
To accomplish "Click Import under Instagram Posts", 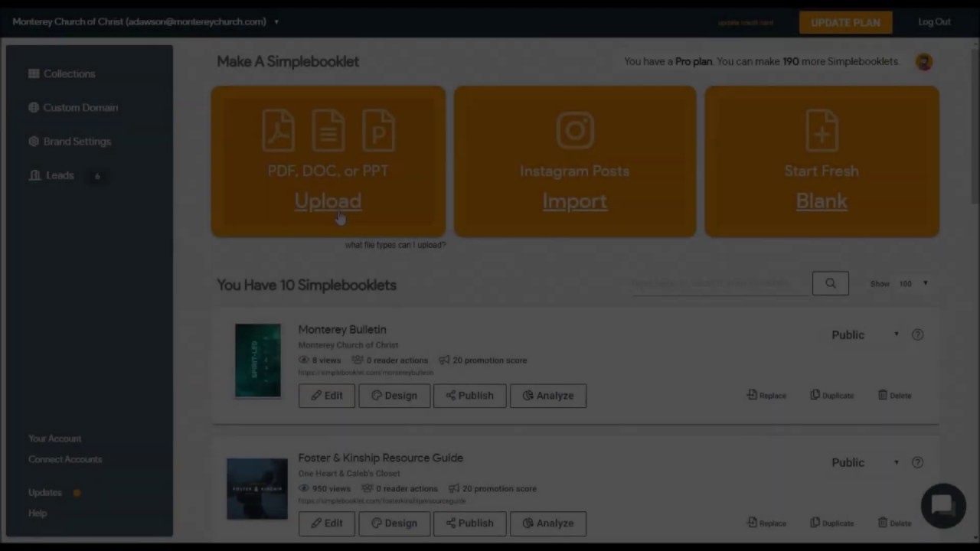I will (575, 201).
